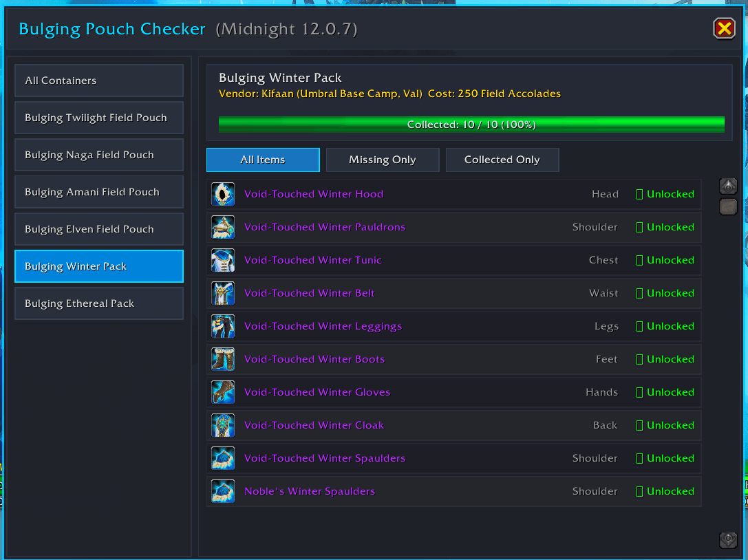This screenshot has width=748, height=560.
Task: Click the Noble's Winter Spaulders icon
Action: 223,491
